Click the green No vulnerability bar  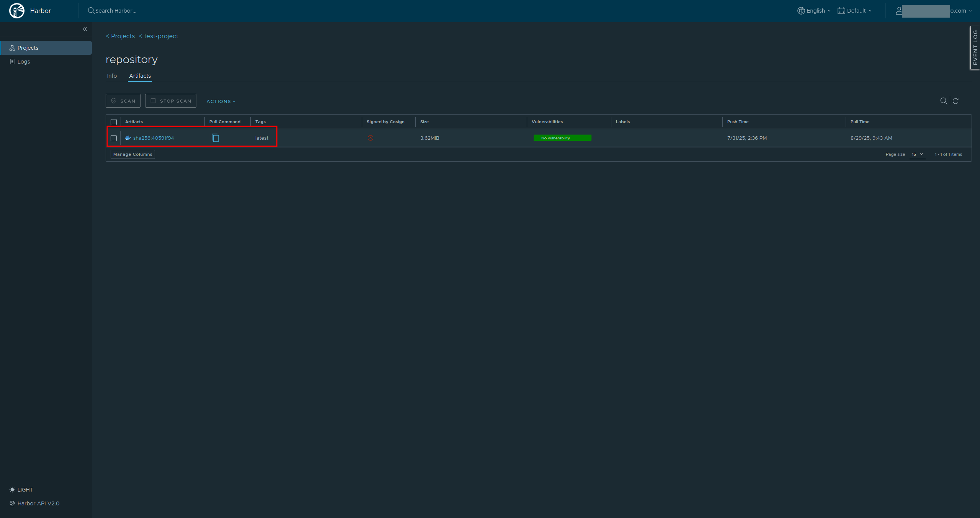point(562,138)
